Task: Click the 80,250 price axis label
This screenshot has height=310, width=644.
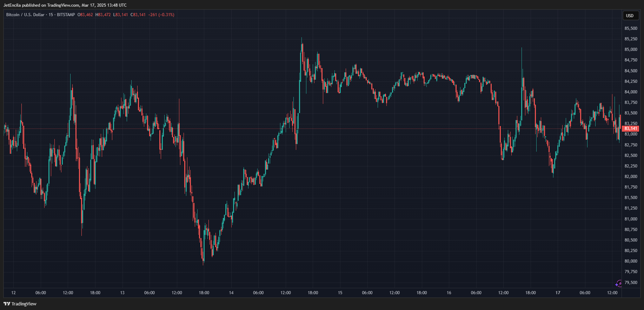Action: coord(631,251)
